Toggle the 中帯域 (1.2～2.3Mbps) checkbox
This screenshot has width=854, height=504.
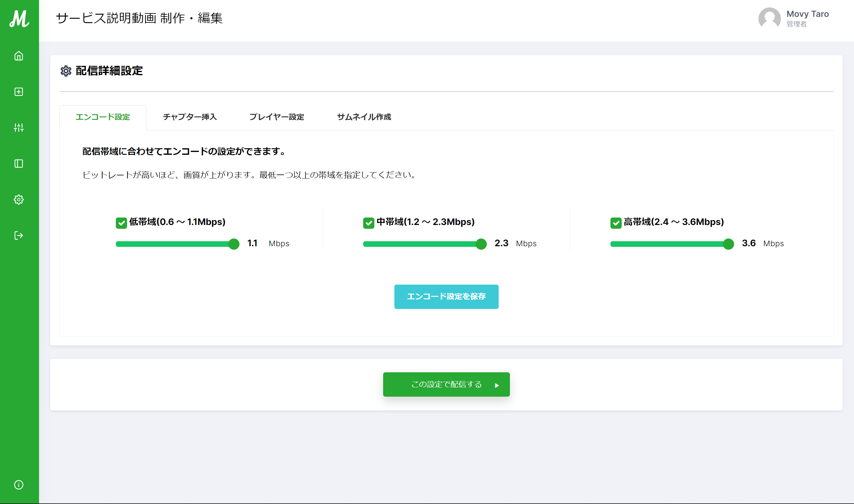368,223
